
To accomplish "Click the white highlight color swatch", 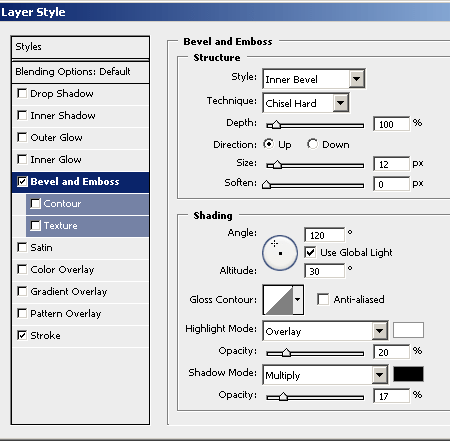I will (x=408, y=330).
